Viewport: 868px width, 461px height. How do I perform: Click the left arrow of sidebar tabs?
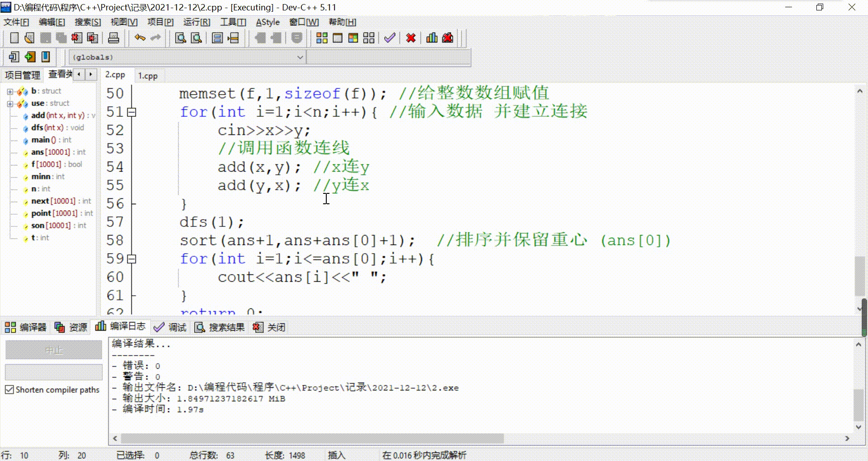[x=79, y=74]
